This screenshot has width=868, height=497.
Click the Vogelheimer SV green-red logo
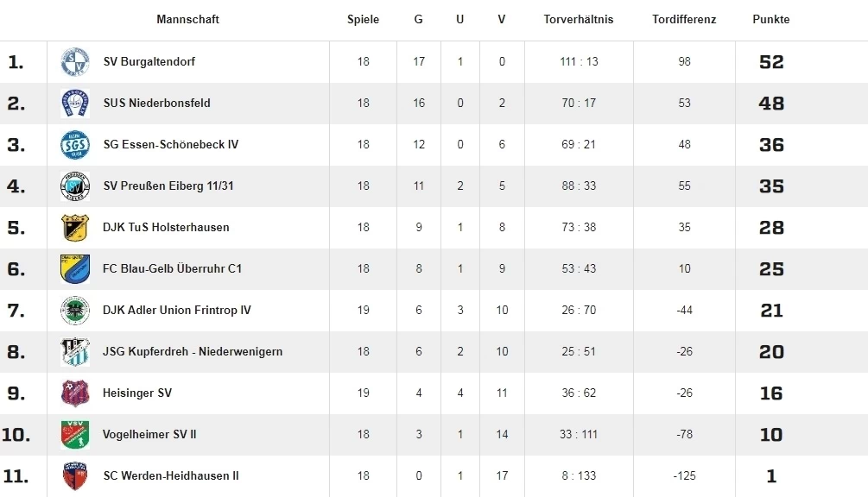coord(75,435)
